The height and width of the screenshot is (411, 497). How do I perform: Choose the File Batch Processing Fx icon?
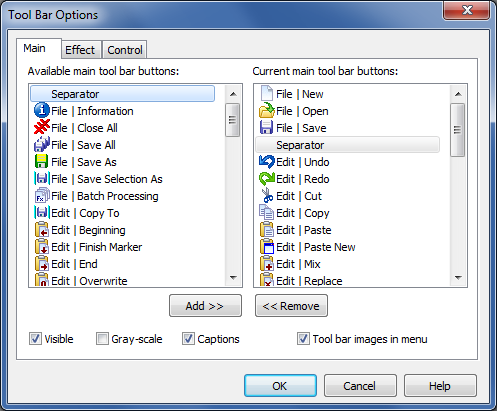[42, 195]
